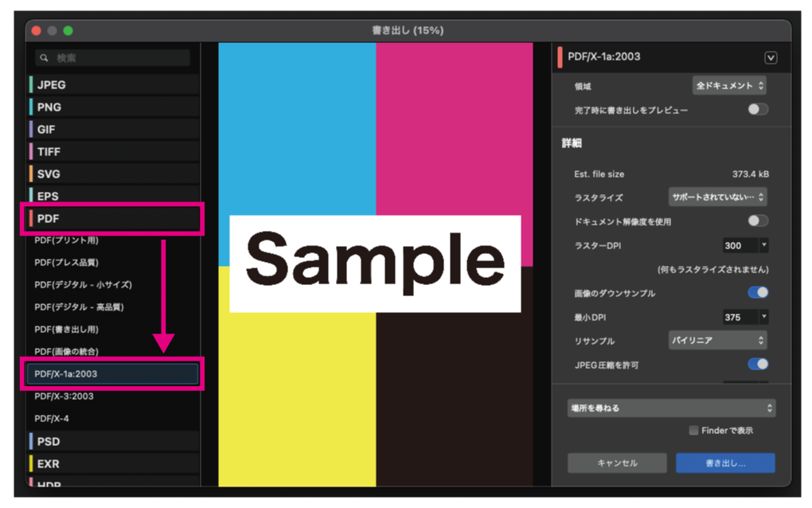Click the search magnifier icon
The width and height of the screenshot is (812, 508).
click(45, 58)
